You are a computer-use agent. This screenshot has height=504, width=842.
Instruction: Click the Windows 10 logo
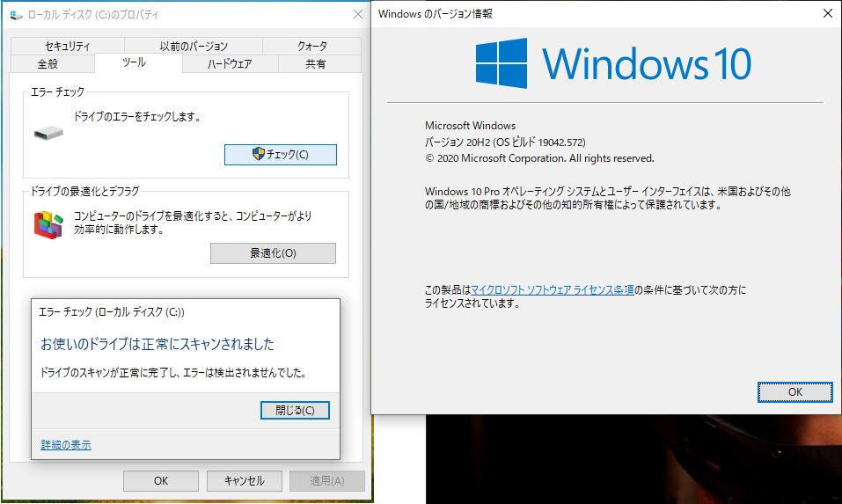click(x=613, y=63)
